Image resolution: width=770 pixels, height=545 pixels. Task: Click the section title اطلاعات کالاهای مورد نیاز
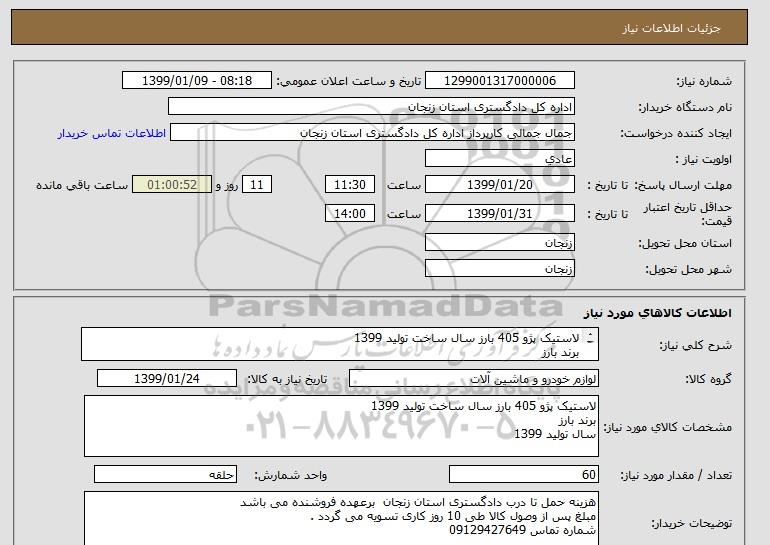pos(657,313)
